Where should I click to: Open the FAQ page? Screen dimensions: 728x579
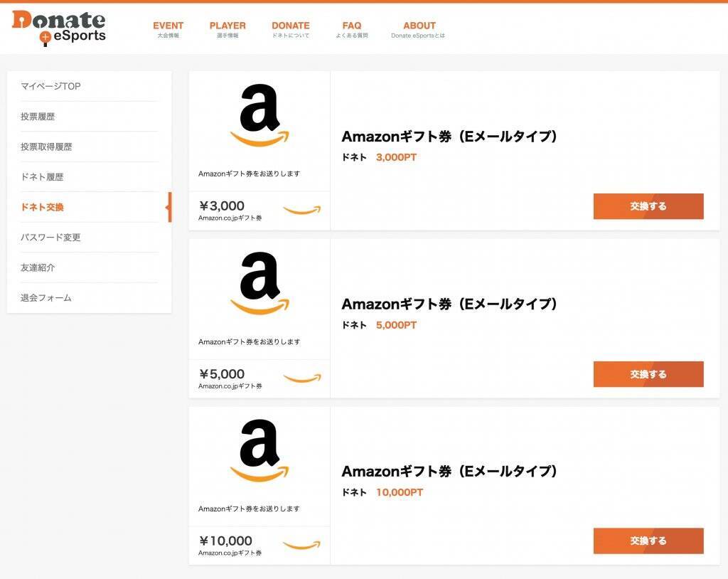[352, 28]
